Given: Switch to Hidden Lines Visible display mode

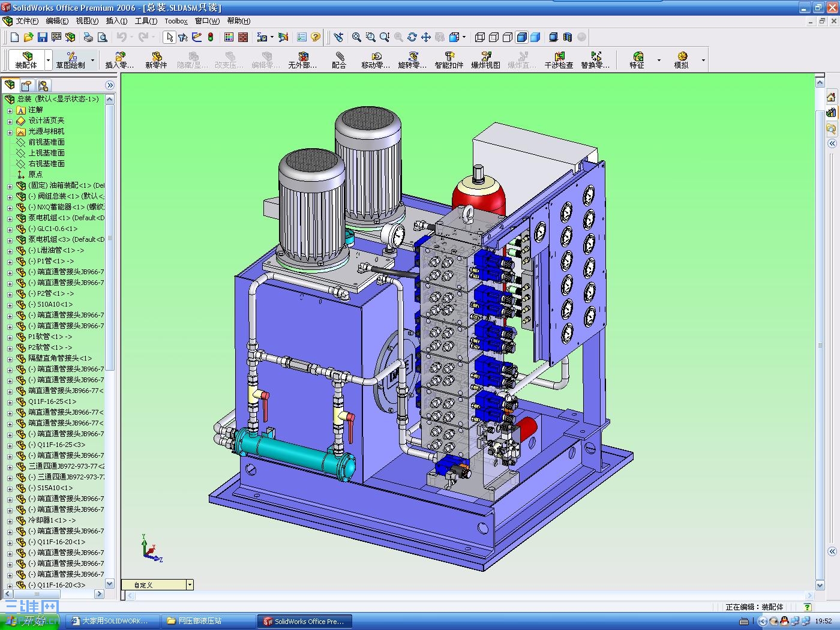Looking at the screenshot, I should [494, 37].
